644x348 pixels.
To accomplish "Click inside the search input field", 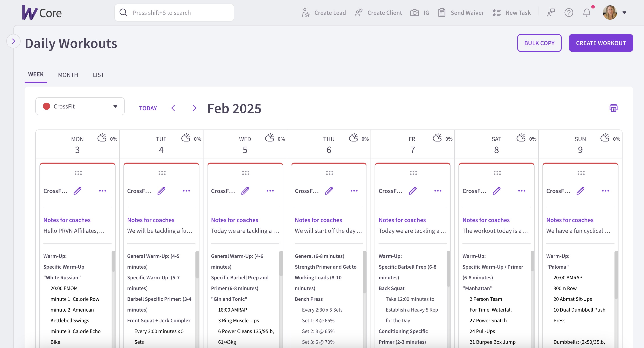I will 175,13.
